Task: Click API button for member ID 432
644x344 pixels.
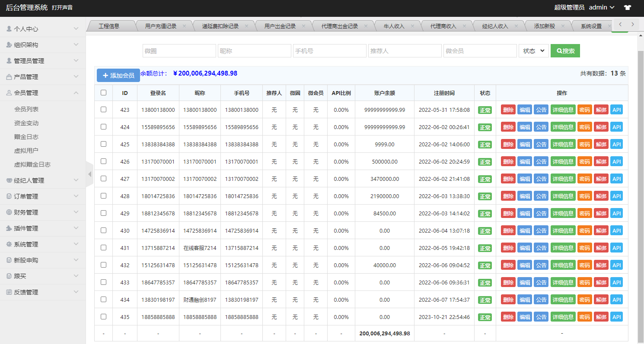Action: pyautogui.click(x=616, y=265)
